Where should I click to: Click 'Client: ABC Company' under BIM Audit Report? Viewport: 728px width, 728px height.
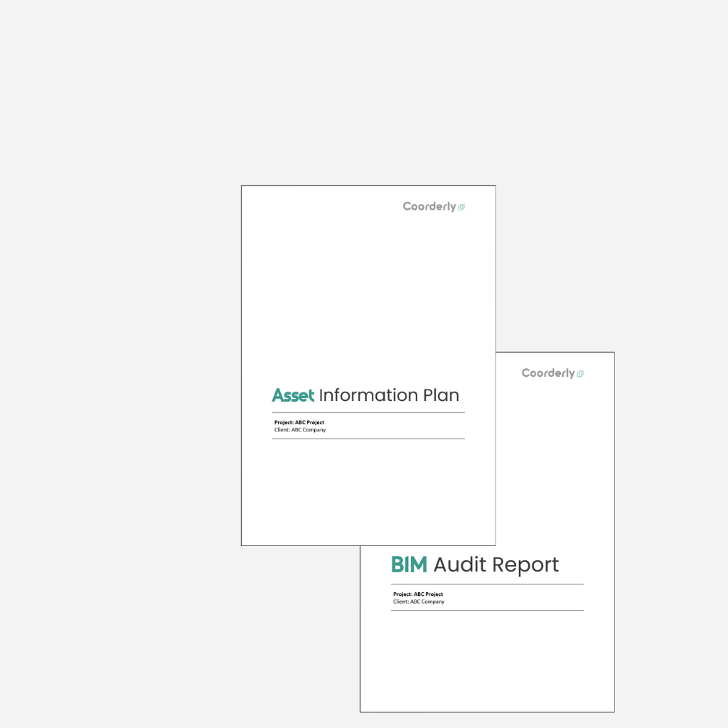[x=419, y=601]
